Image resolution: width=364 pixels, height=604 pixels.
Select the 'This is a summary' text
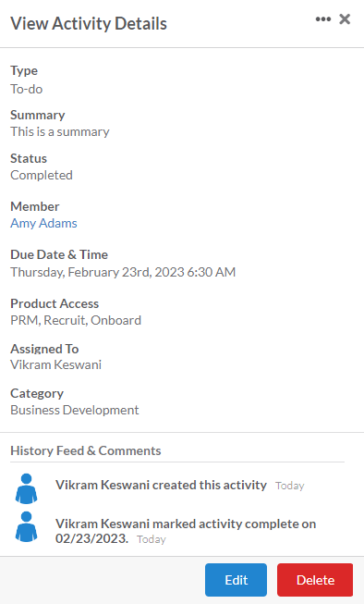(60, 131)
